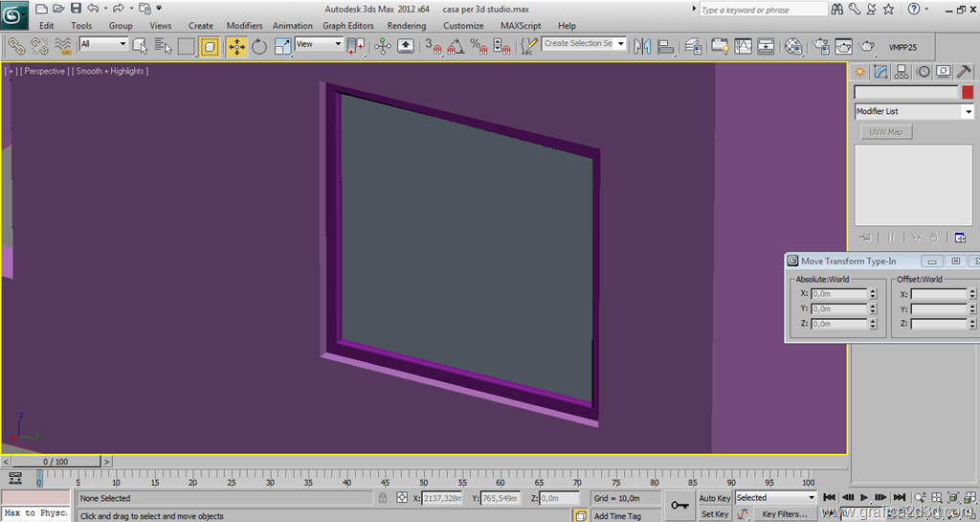980x522 pixels.
Task: Toggle the selection lock padlock
Action: point(383,498)
